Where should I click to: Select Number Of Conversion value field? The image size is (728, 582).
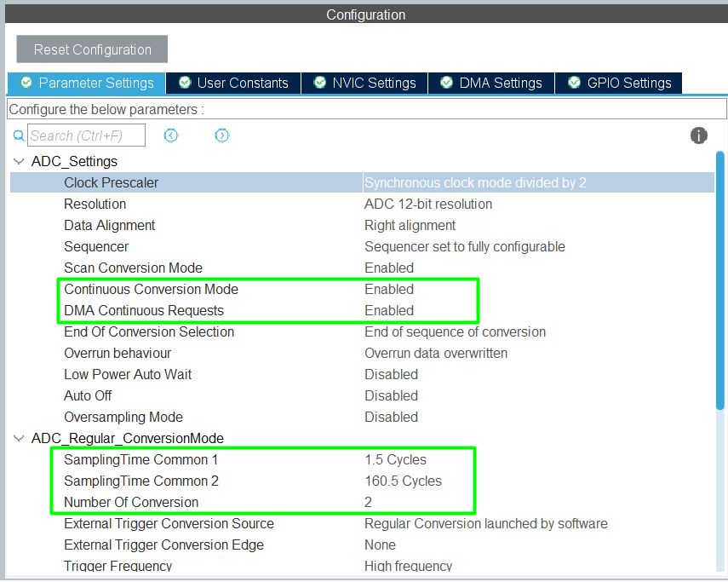[369, 502]
